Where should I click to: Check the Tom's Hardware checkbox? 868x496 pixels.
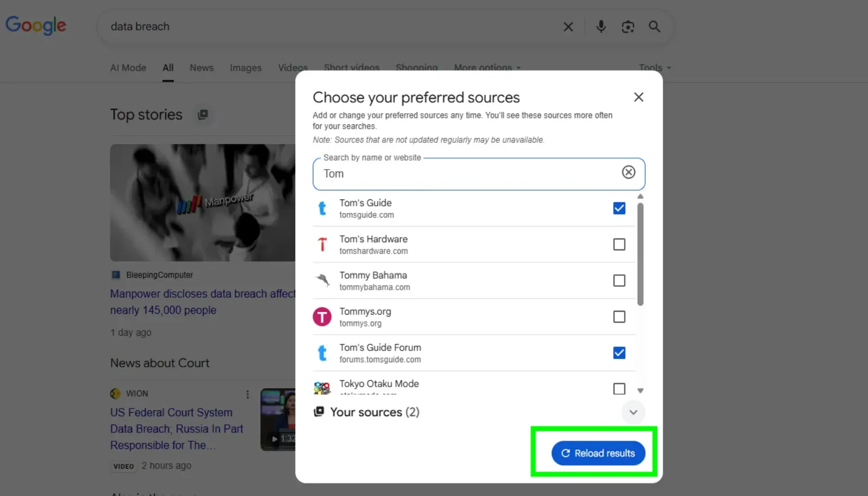point(619,244)
